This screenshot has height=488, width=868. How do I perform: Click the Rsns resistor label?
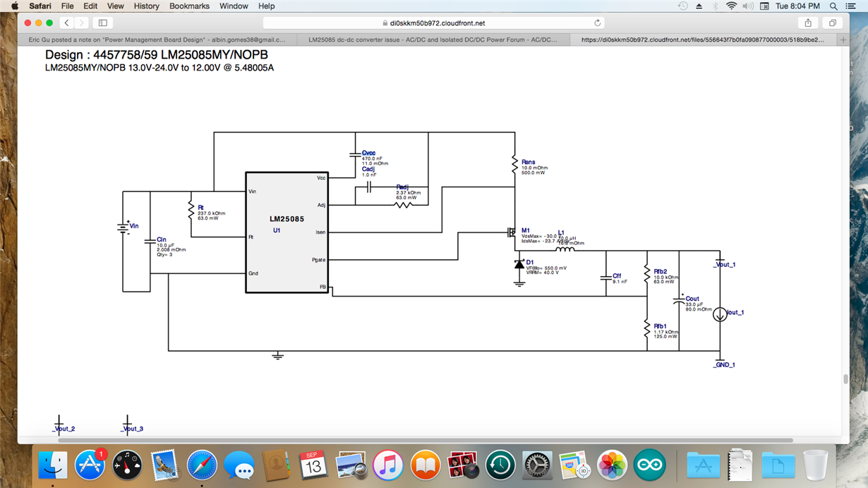[529, 162]
